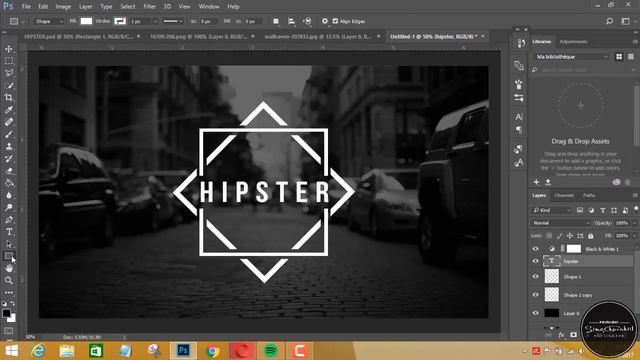Hide the Shape 1 copy layer
640x360 pixels.
536,295
